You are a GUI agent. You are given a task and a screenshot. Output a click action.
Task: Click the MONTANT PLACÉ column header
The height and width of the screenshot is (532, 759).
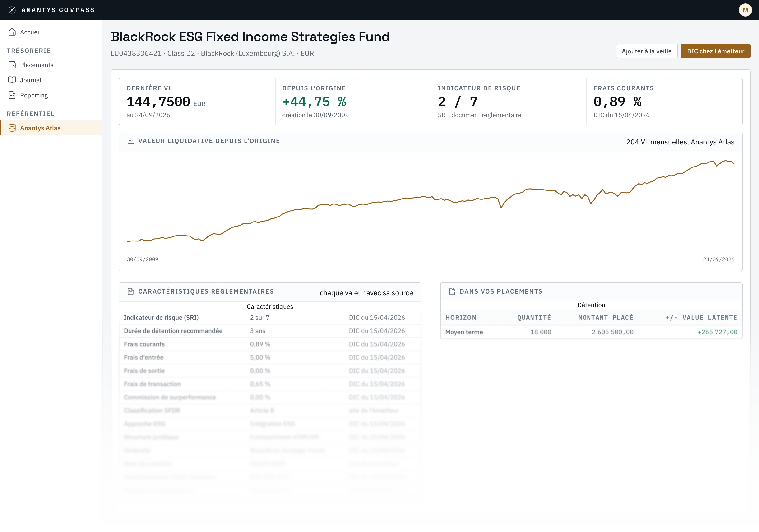[x=606, y=318]
